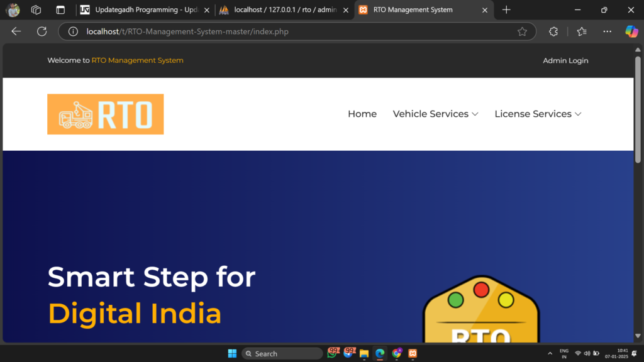Open WhatsApp from the taskbar
Image resolution: width=644 pixels, height=362 pixels.
click(332, 353)
